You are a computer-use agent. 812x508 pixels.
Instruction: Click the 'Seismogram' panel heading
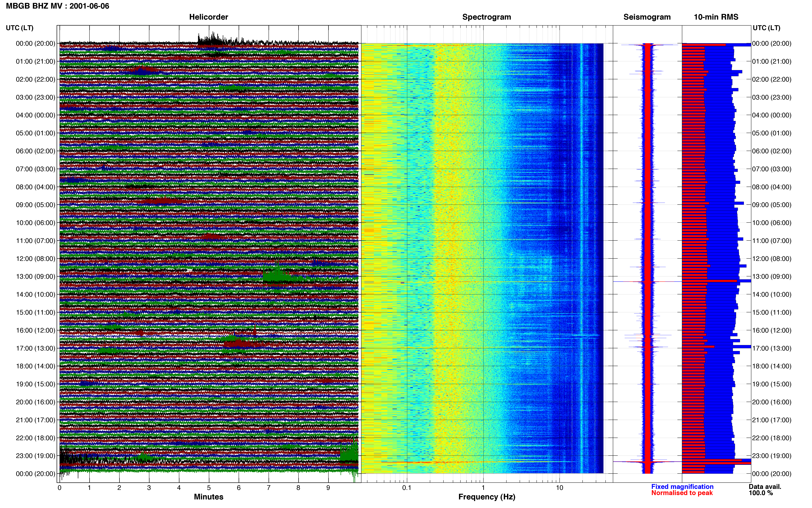[647, 17]
